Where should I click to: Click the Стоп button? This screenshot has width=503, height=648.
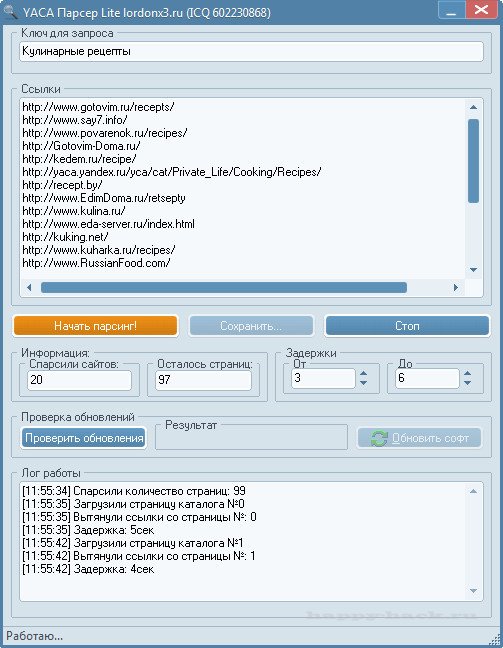[407, 326]
